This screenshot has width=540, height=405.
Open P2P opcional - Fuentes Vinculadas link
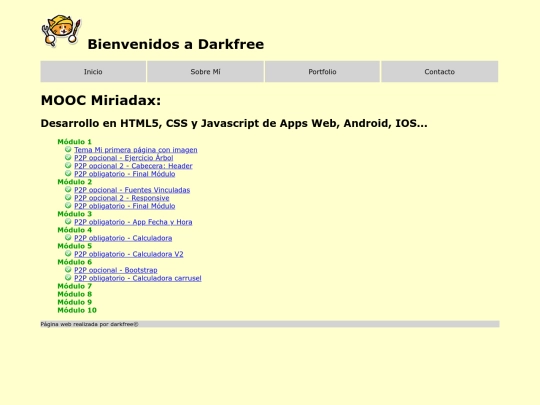click(132, 190)
